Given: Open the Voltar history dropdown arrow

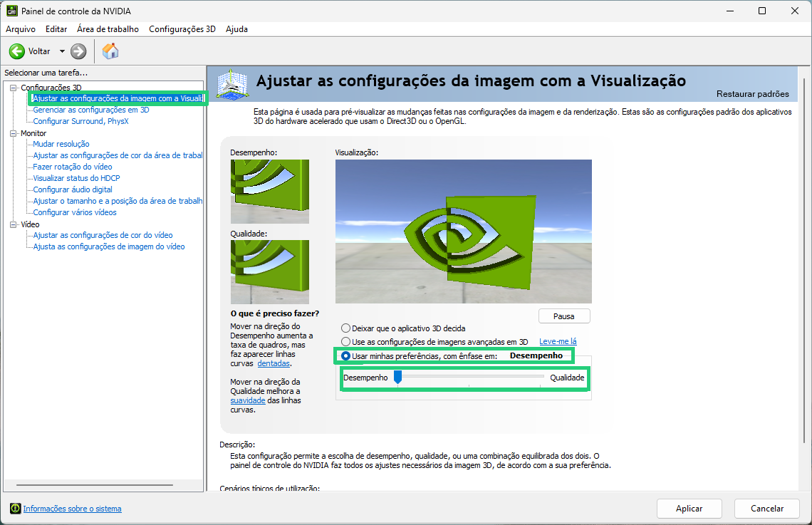Looking at the screenshot, I should [62, 51].
